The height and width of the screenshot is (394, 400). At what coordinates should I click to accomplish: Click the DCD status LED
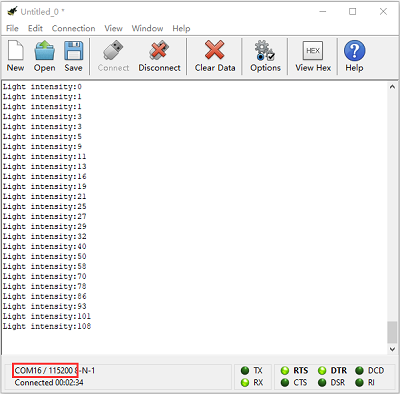click(x=359, y=370)
